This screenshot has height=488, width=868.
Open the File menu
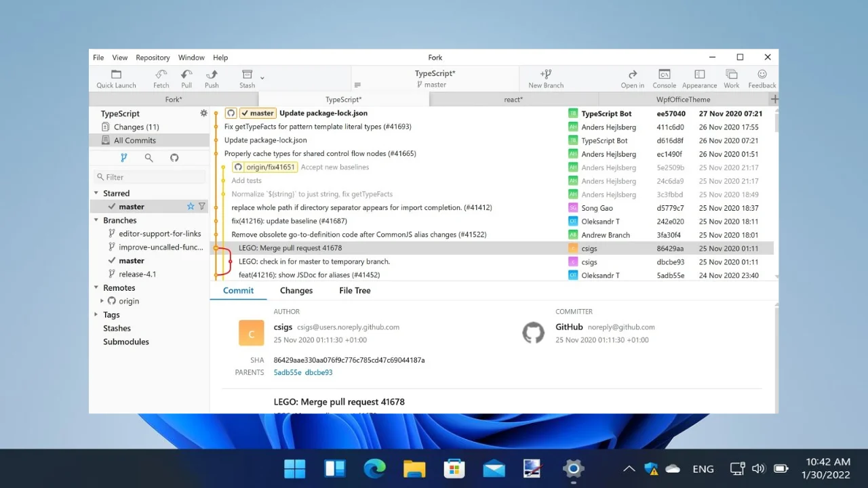pyautogui.click(x=98, y=58)
